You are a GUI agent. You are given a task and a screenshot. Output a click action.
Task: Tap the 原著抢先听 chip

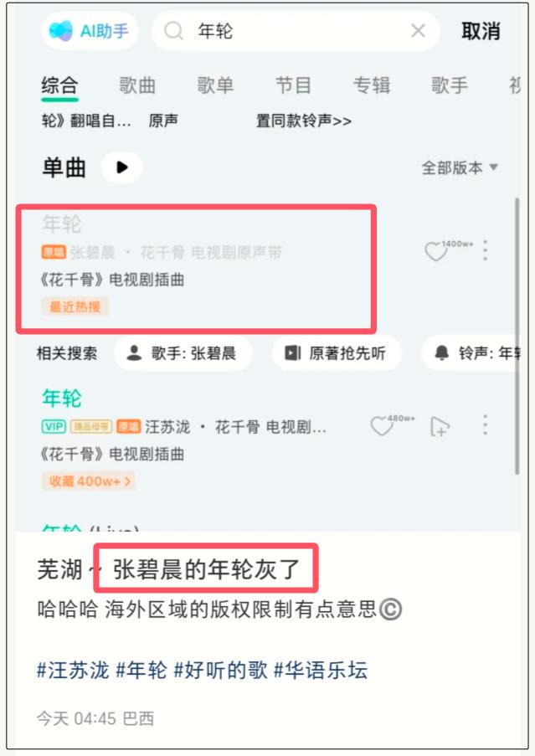pyautogui.click(x=337, y=353)
